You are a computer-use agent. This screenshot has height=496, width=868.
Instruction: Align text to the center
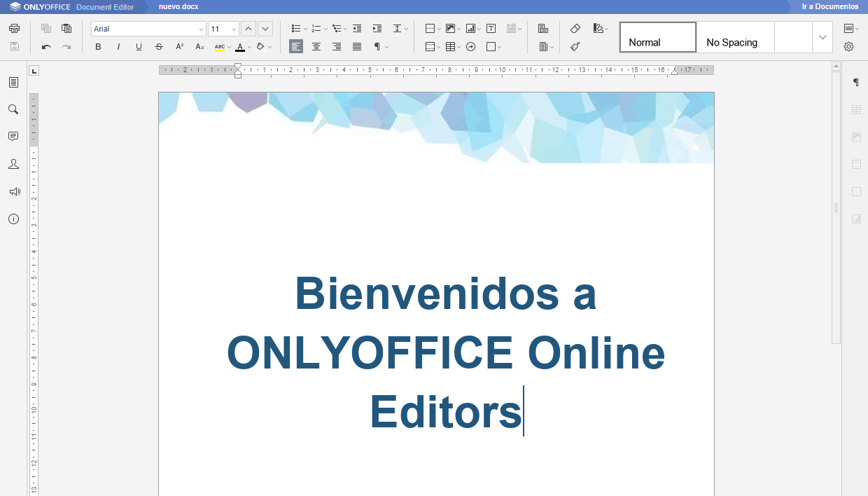pos(316,47)
